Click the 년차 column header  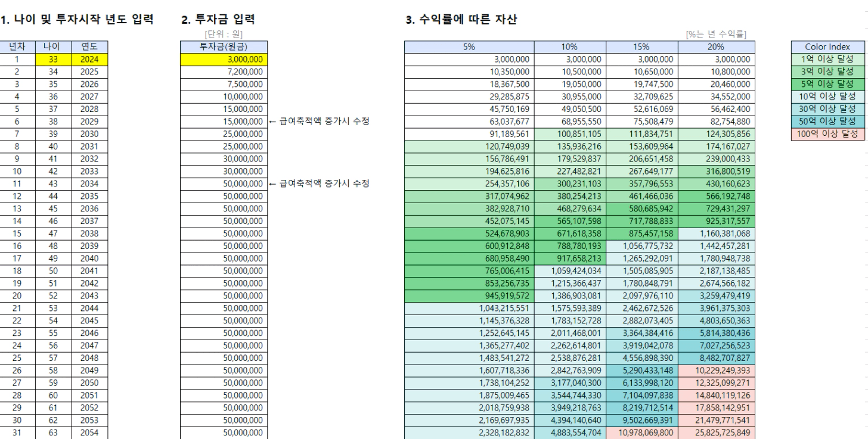coord(17,47)
